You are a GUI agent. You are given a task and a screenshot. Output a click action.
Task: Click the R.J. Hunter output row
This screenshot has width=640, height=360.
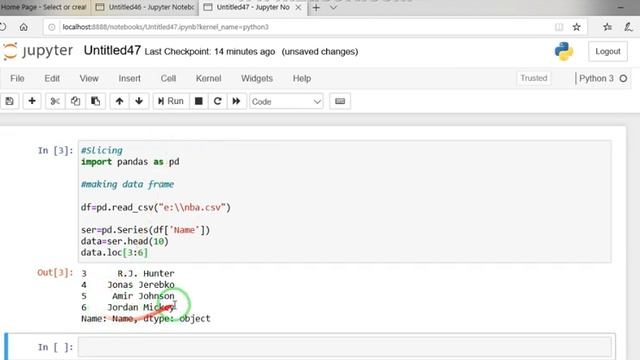(x=128, y=273)
